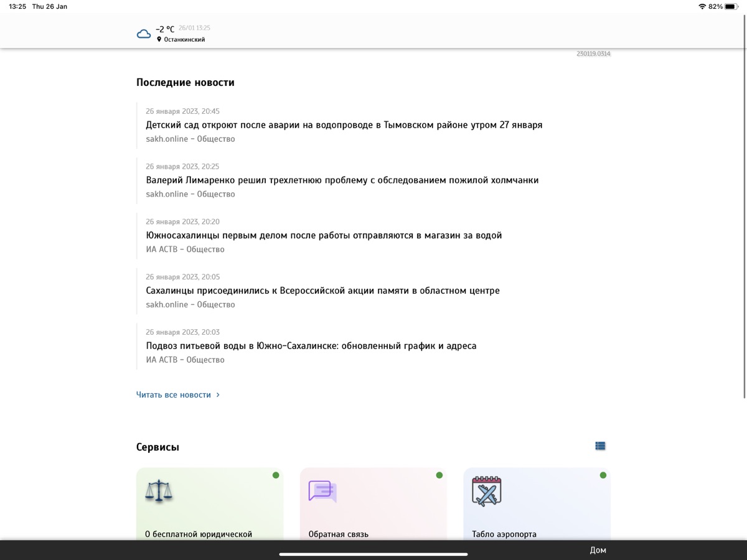Expand the chevron next to Читать все новости
The width and height of the screenshot is (747, 560).
[218, 395]
